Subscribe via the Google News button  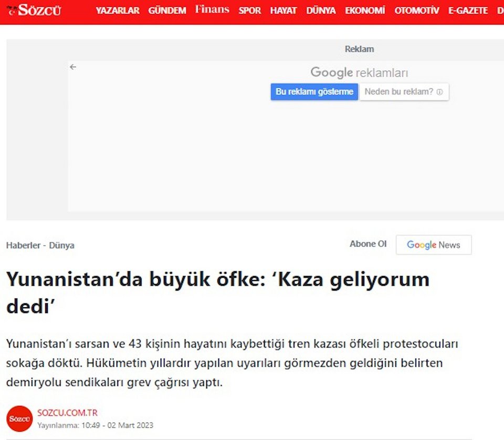pos(434,245)
